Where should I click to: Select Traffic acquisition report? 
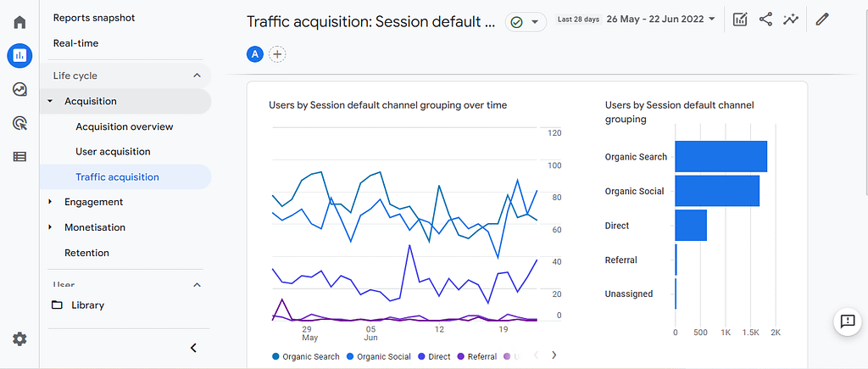pos(125,177)
